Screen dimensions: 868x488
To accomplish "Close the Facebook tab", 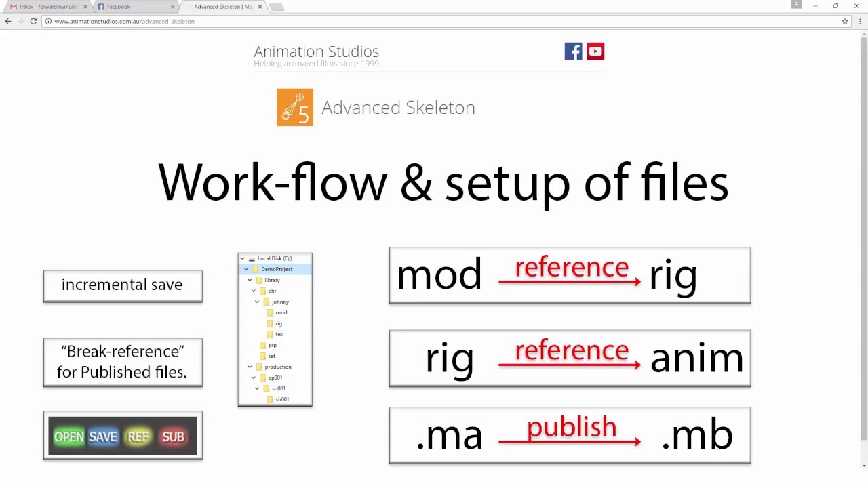I will tap(172, 7).
